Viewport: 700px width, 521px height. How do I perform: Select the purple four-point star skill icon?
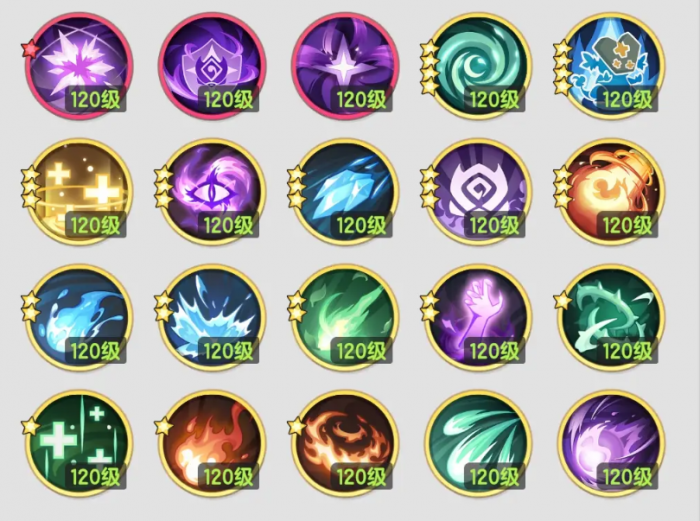pos(345,67)
